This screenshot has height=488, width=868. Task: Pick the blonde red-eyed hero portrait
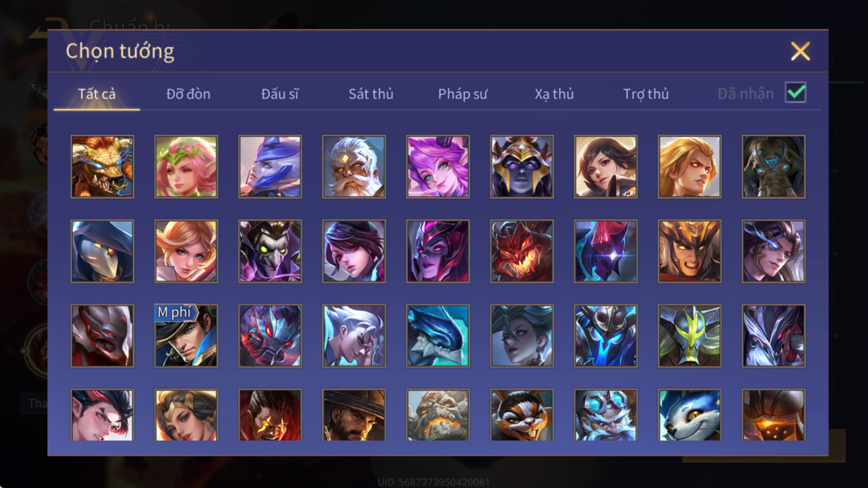coord(690,166)
